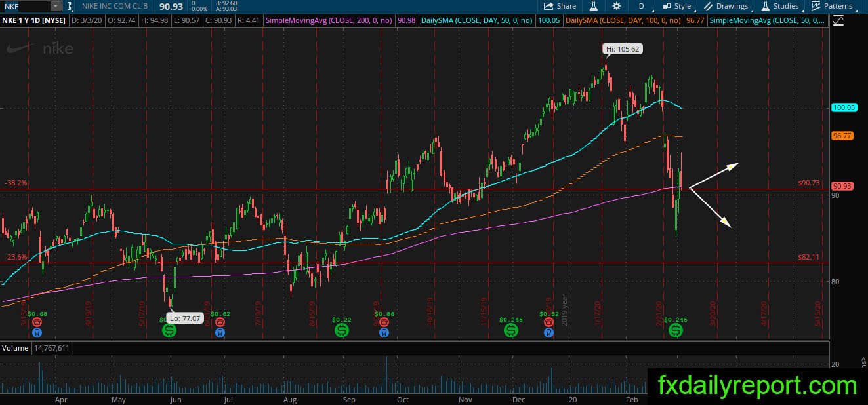Click the red earnings phone icon for $0.68

37,322
